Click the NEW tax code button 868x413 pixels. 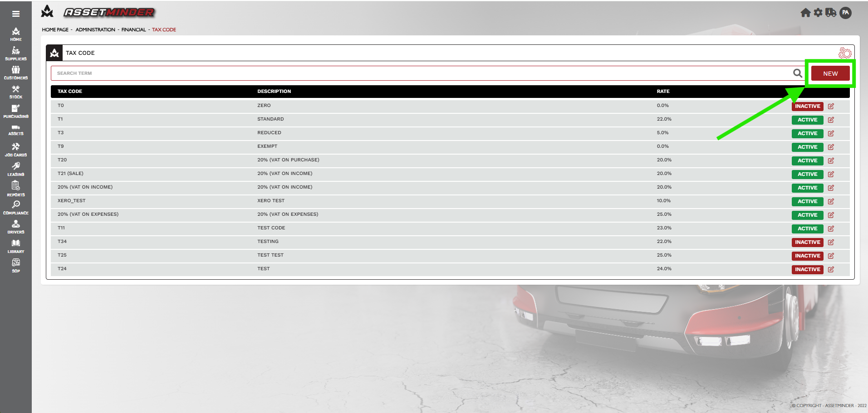[830, 73]
